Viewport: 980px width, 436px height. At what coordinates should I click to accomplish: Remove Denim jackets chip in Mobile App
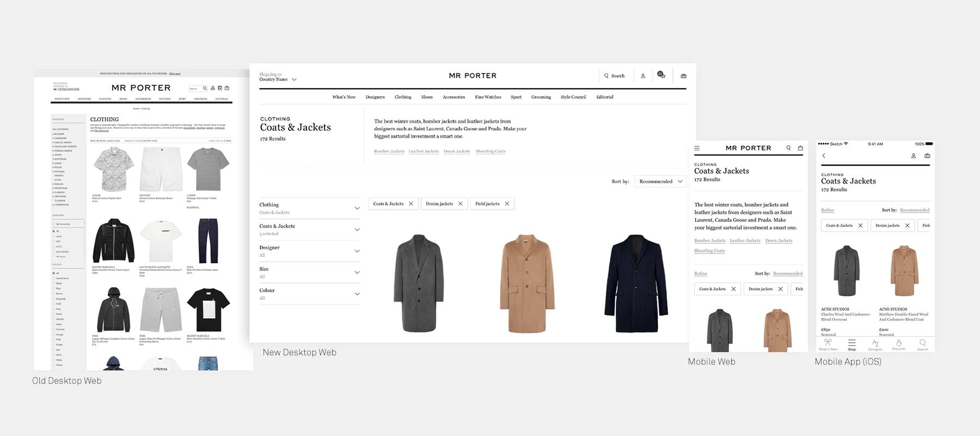908,225
